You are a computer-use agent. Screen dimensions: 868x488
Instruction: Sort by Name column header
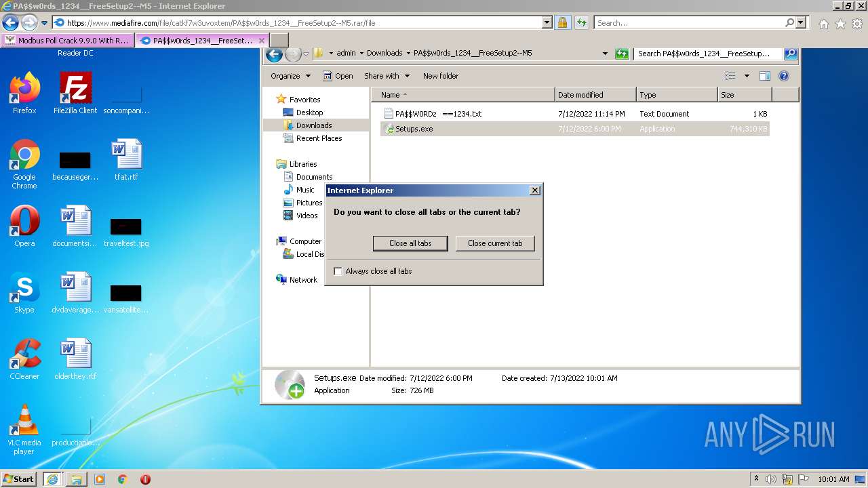[462, 95]
